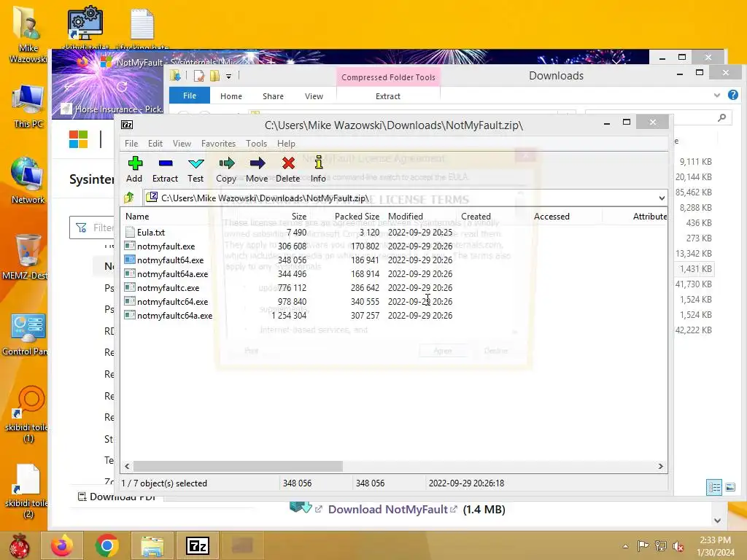This screenshot has height=560, width=747.
Task: Click the 7-Zip horizontal scrollbar right arrow
Action: (x=661, y=466)
